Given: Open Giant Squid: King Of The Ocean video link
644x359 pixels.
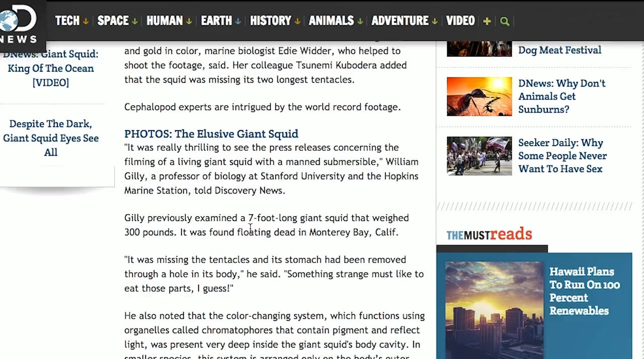Looking at the screenshot, I should click(x=51, y=68).
